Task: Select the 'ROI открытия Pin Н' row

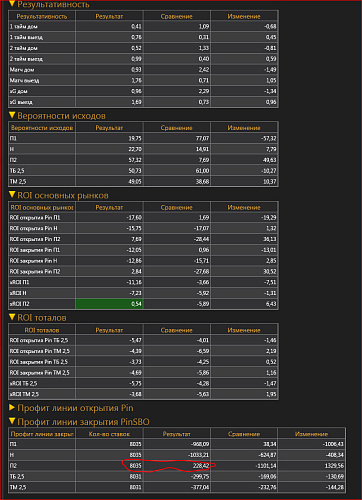Action: coord(143,228)
